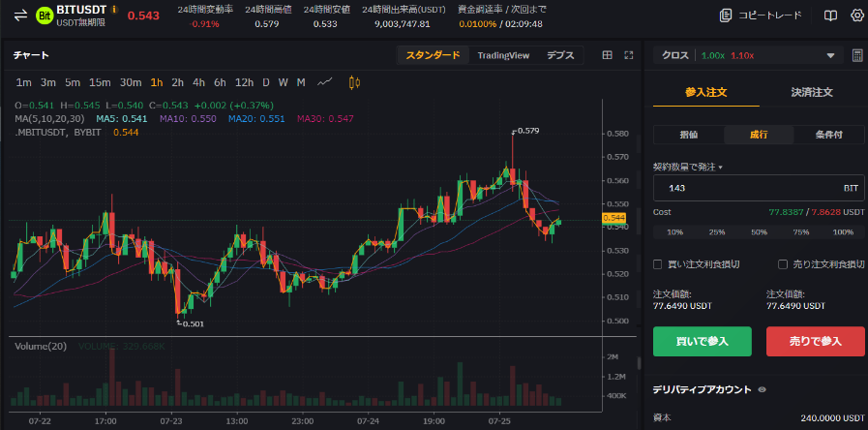Switch chart to grid layout icon
The width and height of the screenshot is (868, 430).
click(x=608, y=55)
